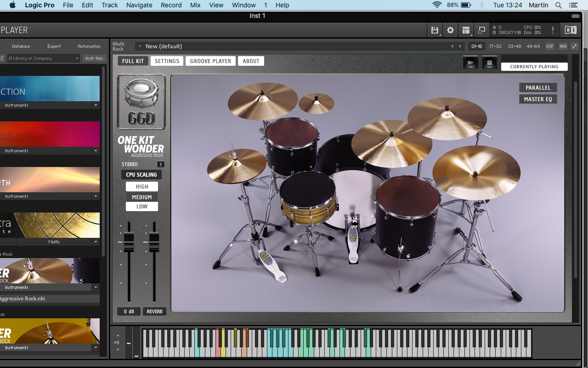Image resolution: width=588 pixels, height=368 pixels.
Task: Set CPU scaling to LOW
Action: (142, 207)
